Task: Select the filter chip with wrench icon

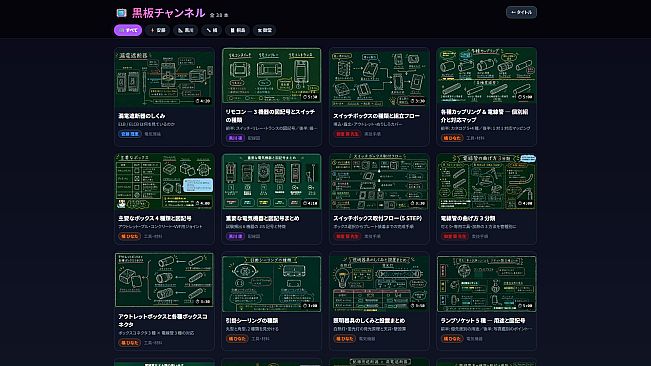Action: coord(212,30)
